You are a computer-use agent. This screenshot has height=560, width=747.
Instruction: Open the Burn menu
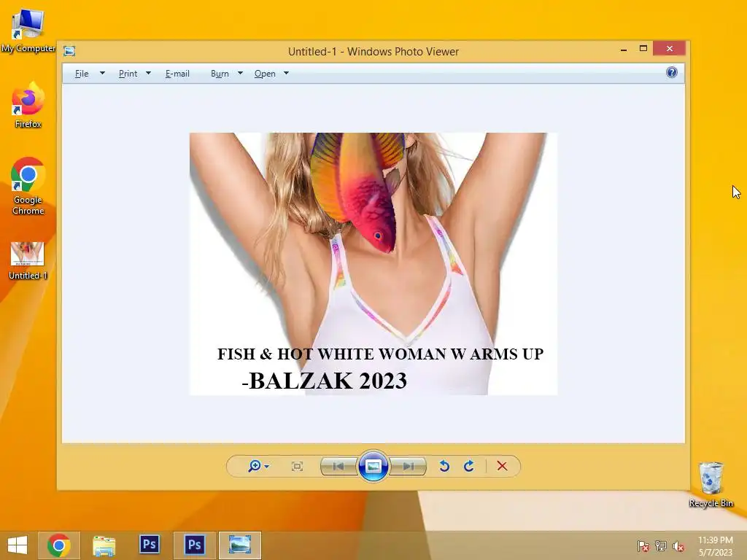click(220, 74)
